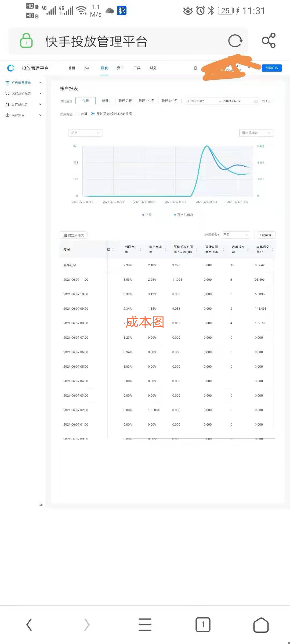Click 创建广告 button
Viewport: 290px width, 644px height.
tap(272, 68)
